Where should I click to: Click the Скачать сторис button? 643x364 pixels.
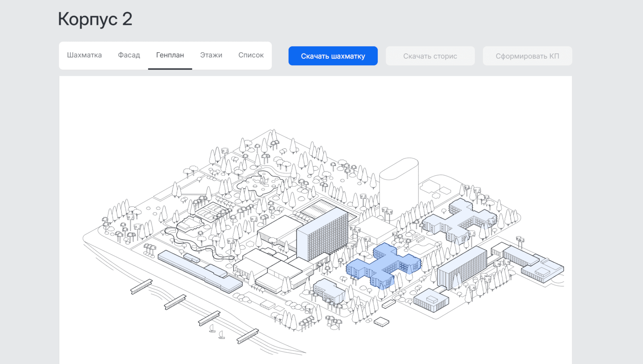(x=430, y=56)
